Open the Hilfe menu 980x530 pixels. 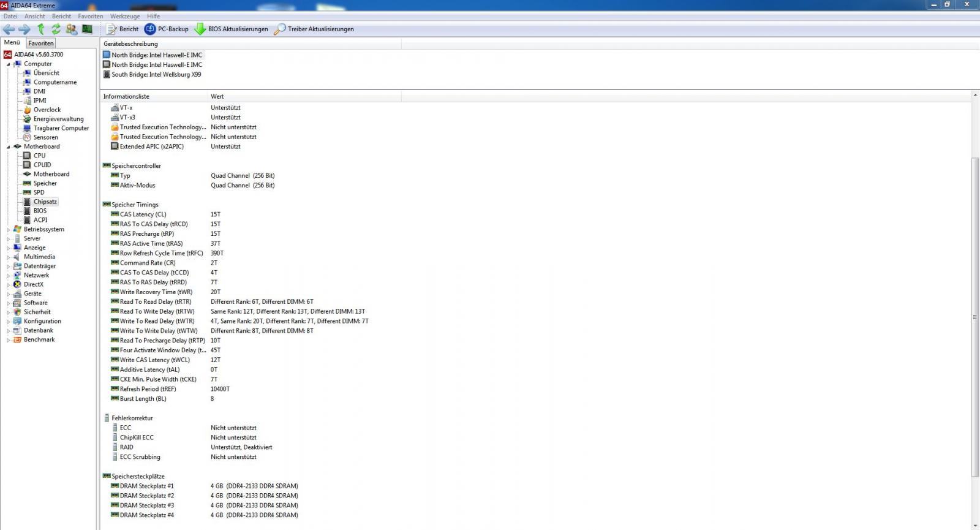pos(153,16)
